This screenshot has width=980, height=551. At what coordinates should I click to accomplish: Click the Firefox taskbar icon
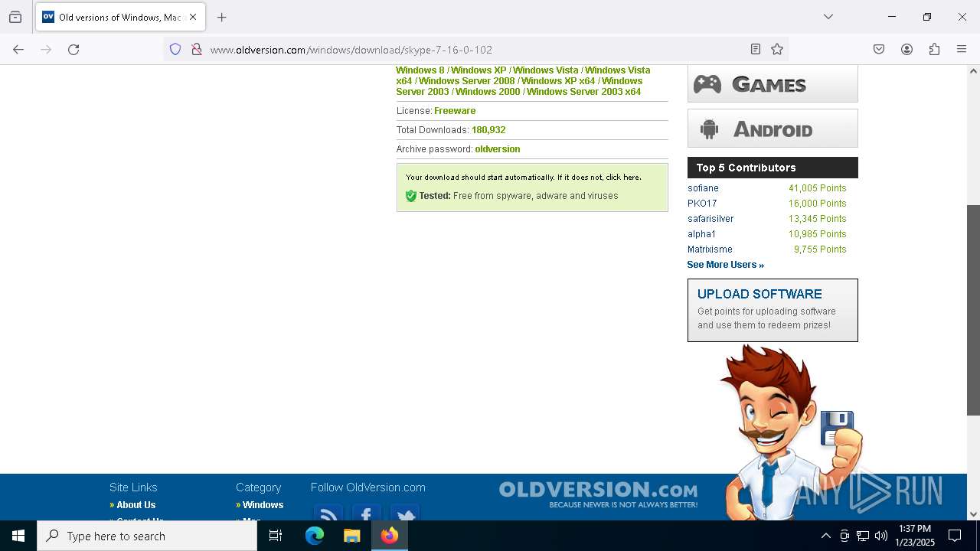point(390,536)
